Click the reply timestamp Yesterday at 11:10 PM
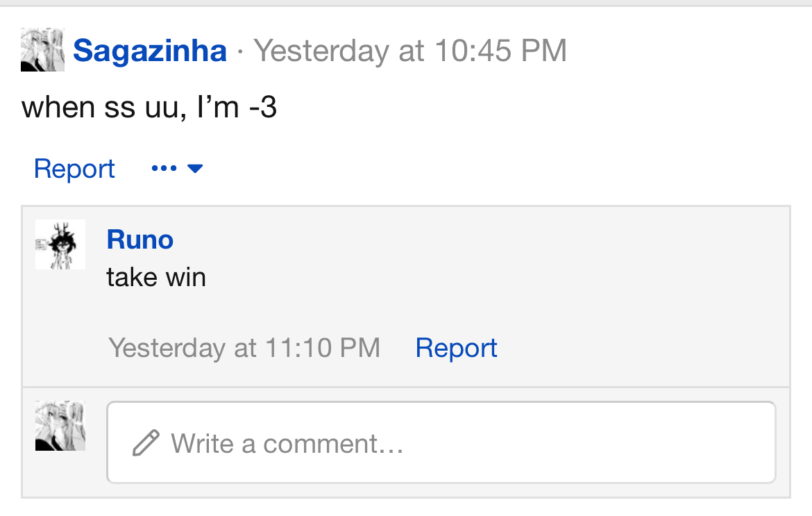The height and width of the screenshot is (516, 812). click(244, 348)
